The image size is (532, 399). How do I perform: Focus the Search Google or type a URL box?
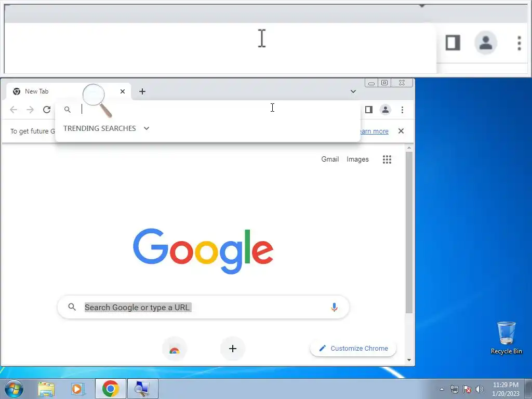click(x=203, y=307)
